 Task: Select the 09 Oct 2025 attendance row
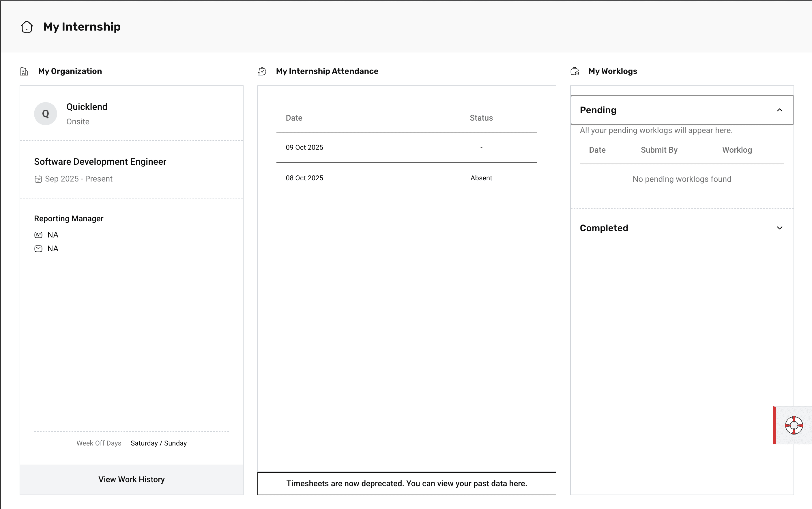tap(406, 147)
